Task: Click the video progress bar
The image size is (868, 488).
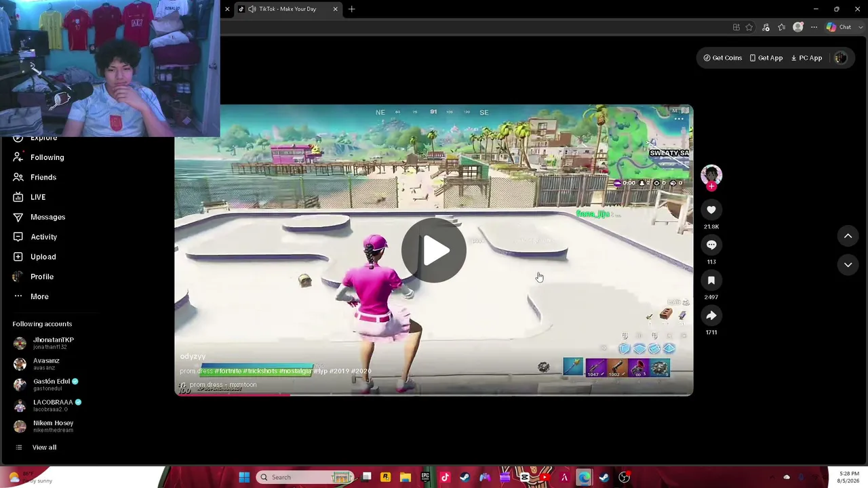Action: (434, 394)
